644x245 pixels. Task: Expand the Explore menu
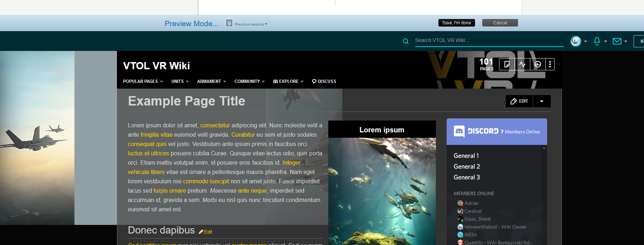point(288,81)
